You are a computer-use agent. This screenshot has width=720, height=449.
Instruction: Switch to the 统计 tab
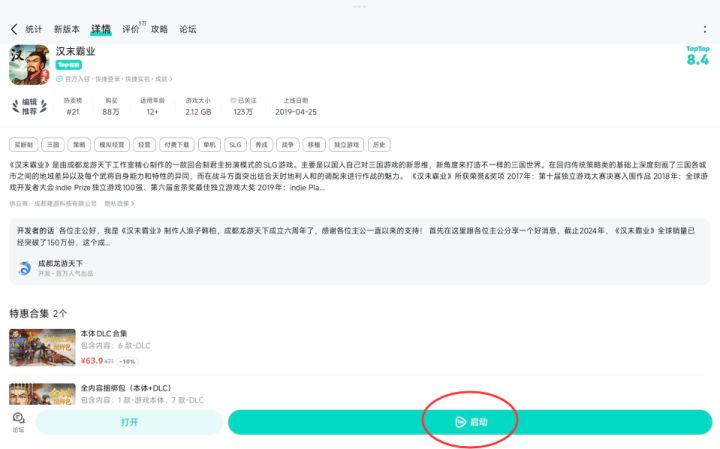point(34,29)
